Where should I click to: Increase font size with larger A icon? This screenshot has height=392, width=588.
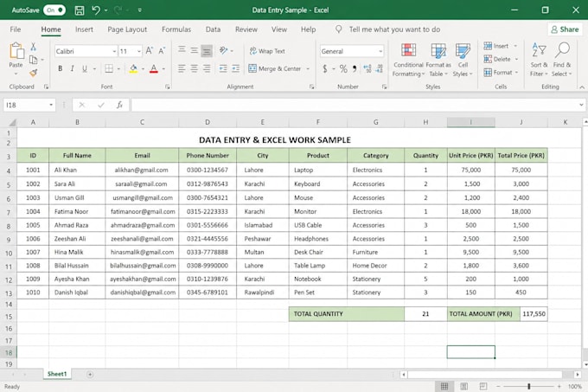tap(150, 51)
